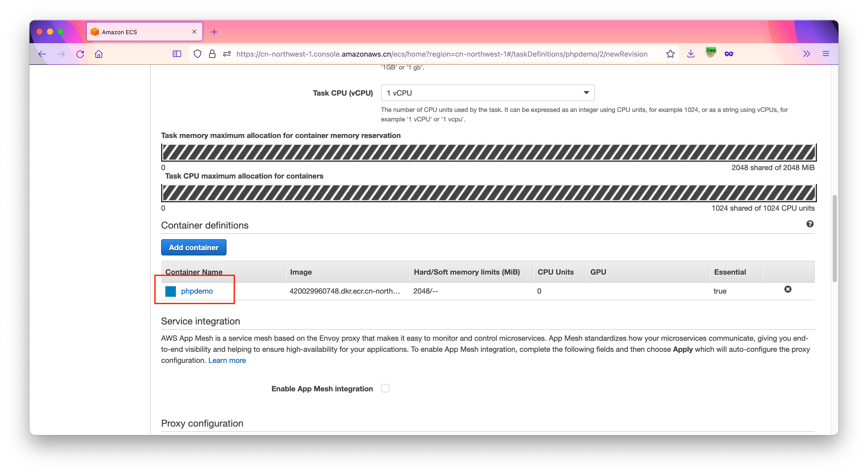Open the browser home page
Viewport: 868px width, 474px height.
pos(99,54)
